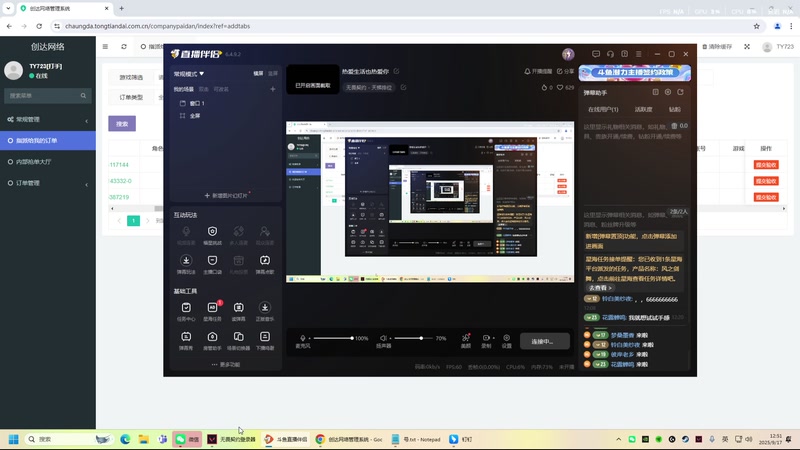800x450 pixels.
Task: Switch to 横屏 landscape orientation
Action: coord(258,73)
